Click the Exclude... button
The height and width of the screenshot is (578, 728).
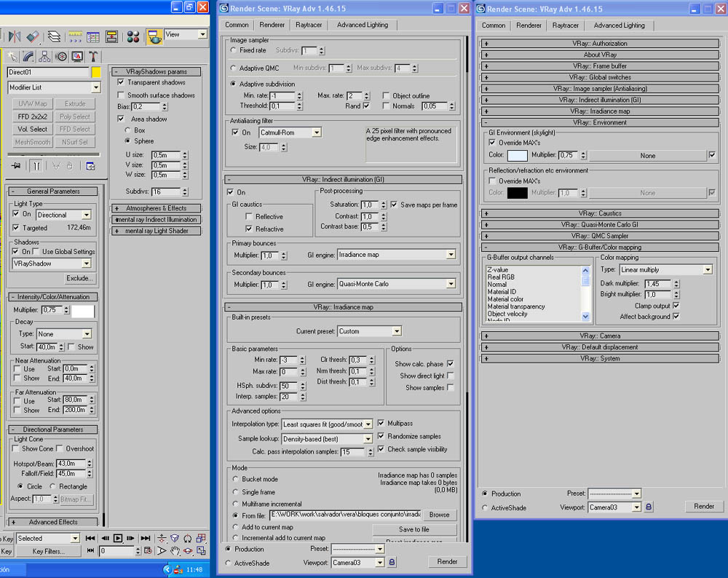79,278
